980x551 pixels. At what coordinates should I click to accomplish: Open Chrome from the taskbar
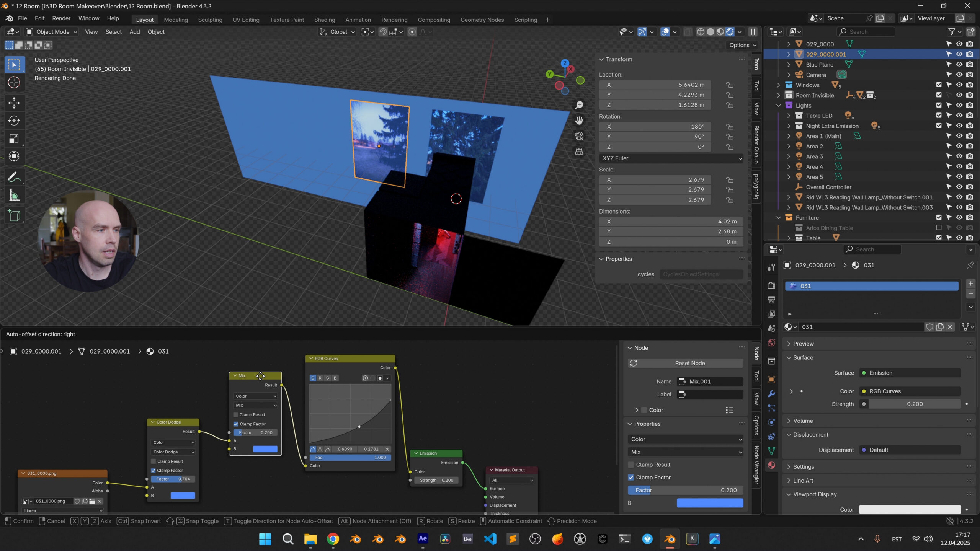point(333,539)
